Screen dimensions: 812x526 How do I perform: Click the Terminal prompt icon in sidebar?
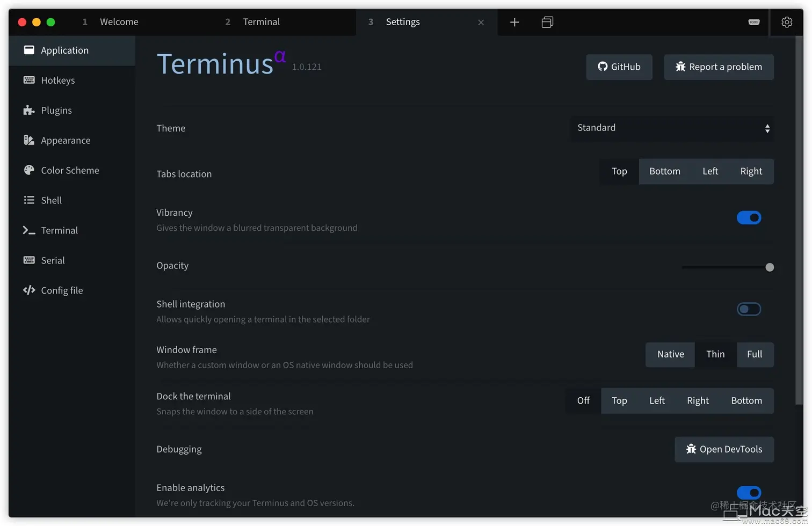(29, 230)
